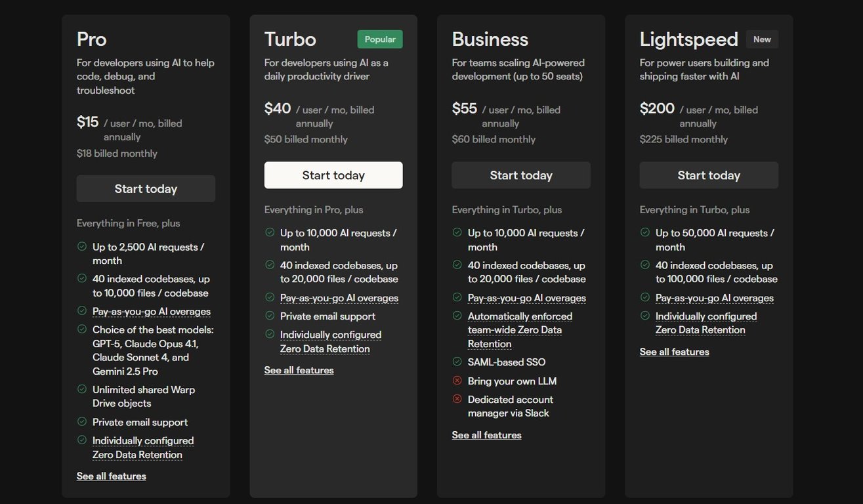
Task: Click the Lightspeed plan title
Action: coord(689,40)
